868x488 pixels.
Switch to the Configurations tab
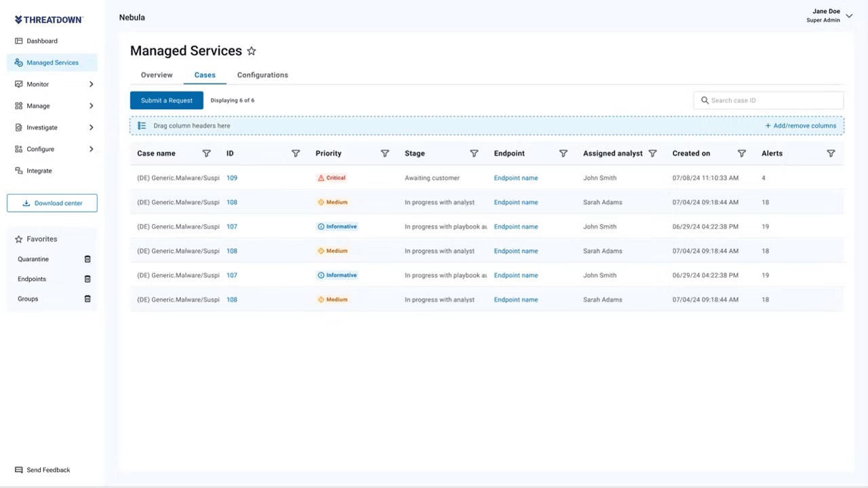click(262, 75)
